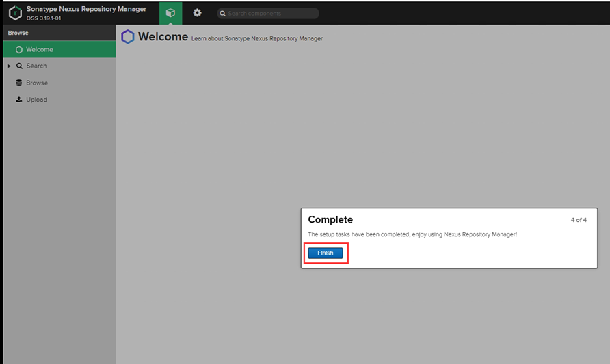Click the Finish button in Complete dialog
610x364 pixels.
[x=326, y=253]
